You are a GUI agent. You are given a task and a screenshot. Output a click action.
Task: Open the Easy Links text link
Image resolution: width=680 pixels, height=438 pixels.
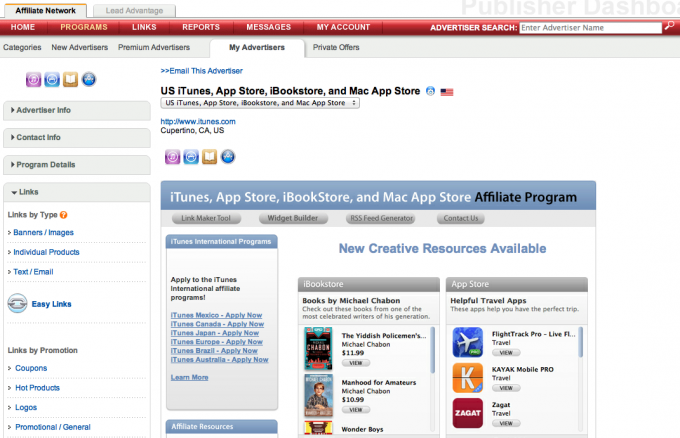tap(51, 304)
